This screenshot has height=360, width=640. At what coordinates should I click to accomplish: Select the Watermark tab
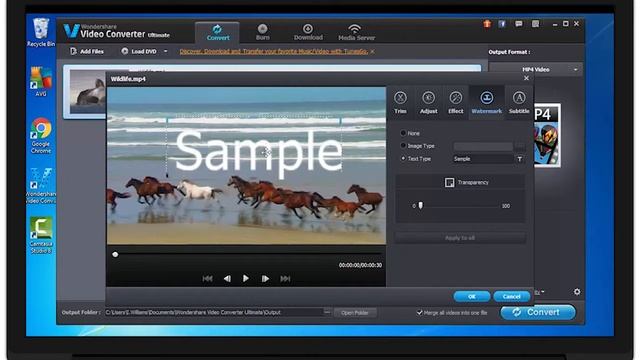[487, 102]
